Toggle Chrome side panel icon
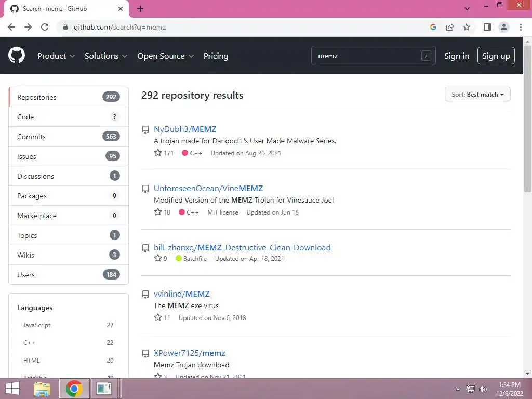532x399 pixels. click(x=487, y=27)
